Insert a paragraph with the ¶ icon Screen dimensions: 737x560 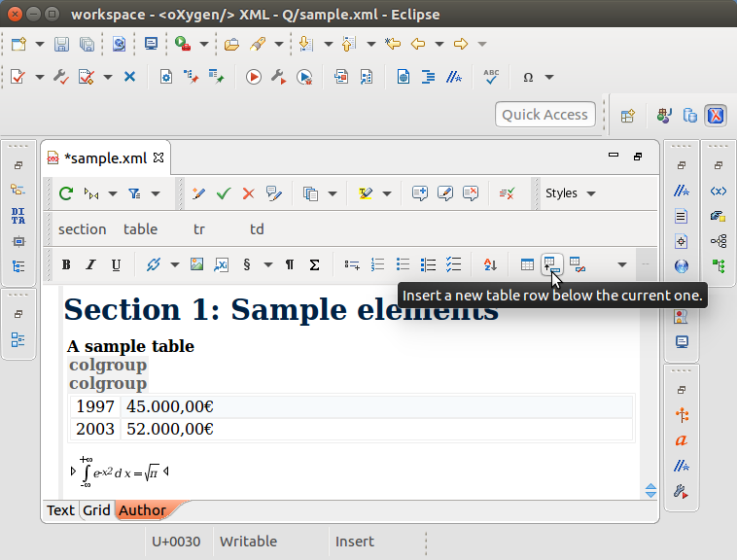tap(290, 265)
